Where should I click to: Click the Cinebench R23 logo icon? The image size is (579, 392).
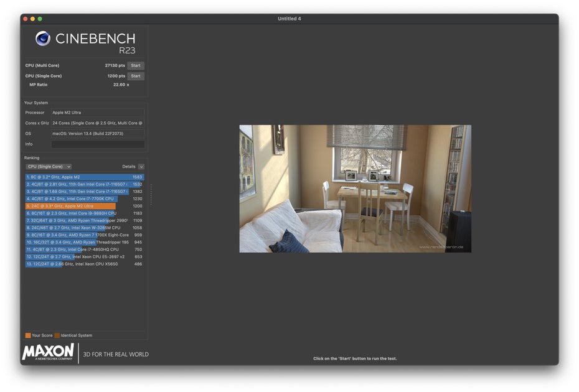(x=43, y=39)
